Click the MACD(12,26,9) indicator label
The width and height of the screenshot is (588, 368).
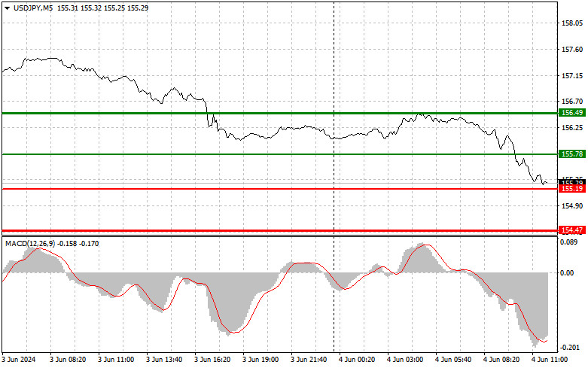pos(30,244)
